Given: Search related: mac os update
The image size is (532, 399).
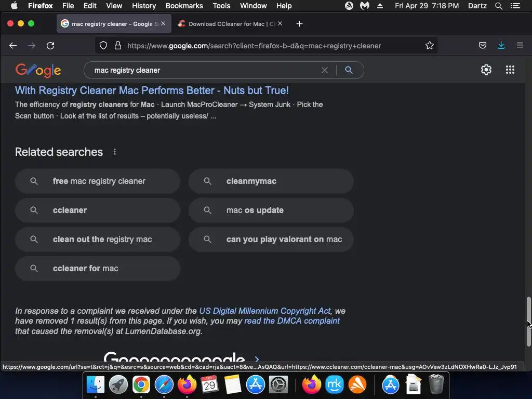Looking at the screenshot, I should pyautogui.click(x=271, y=210).
